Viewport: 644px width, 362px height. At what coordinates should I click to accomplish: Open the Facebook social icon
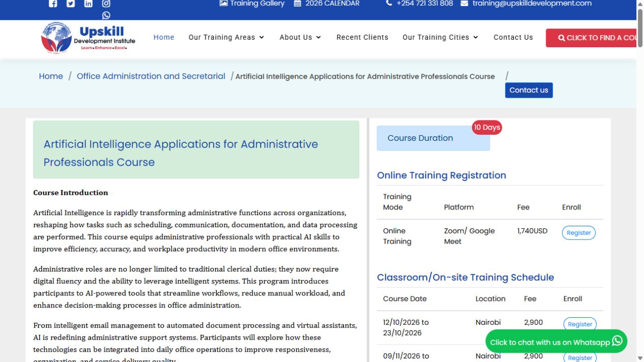coord(53,4)
